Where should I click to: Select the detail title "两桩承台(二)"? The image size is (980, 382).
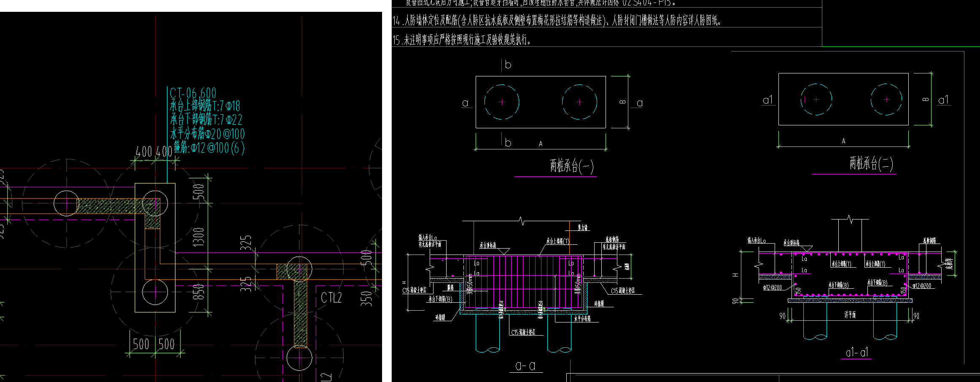(871, 163)
